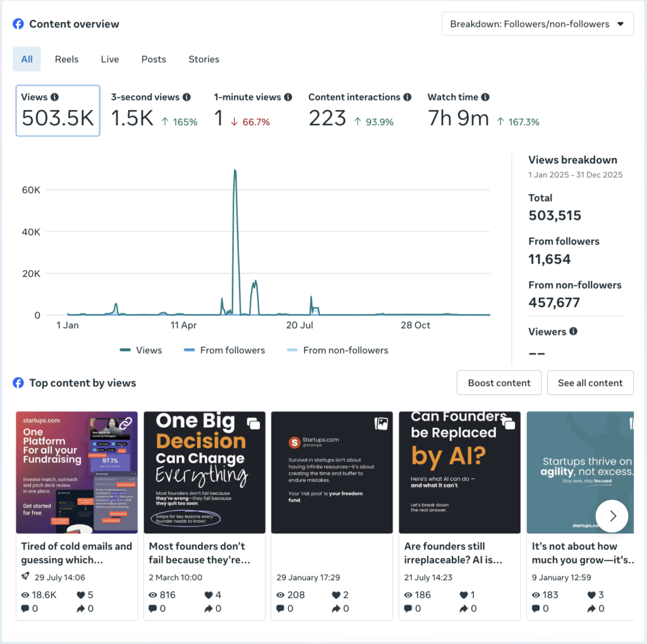
Task: Open the Breakdown: Followers/non-followers dropdown
Action: click(x=537, y=23)
